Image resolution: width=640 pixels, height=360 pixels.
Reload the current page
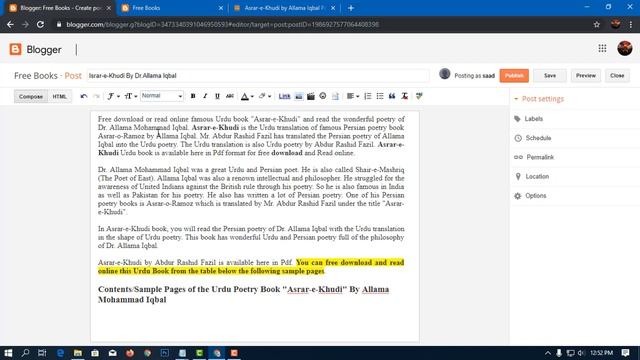tap(40, 24)
